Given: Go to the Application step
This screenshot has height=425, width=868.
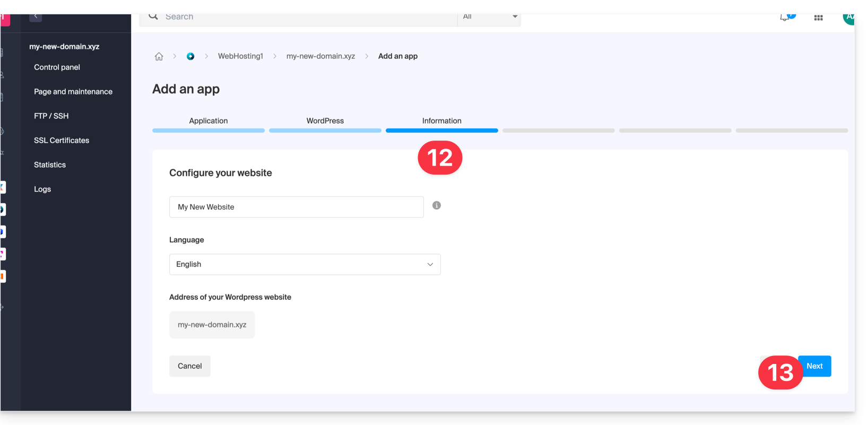Looking at the screenshot, I should click(209, 121).
